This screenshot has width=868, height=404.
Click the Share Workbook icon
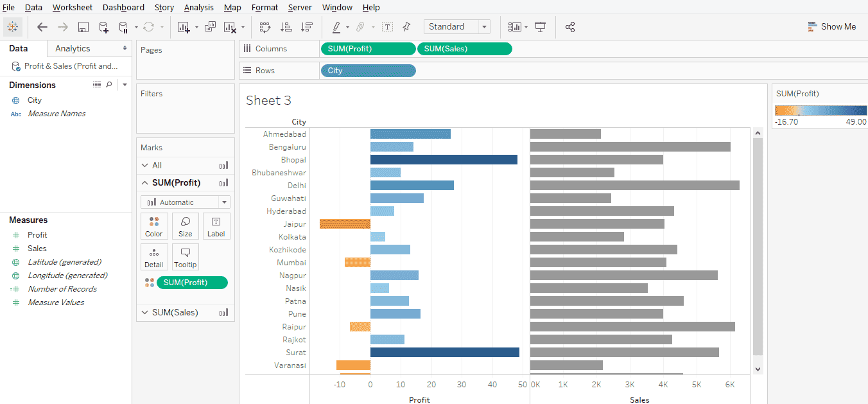[570, 26]
